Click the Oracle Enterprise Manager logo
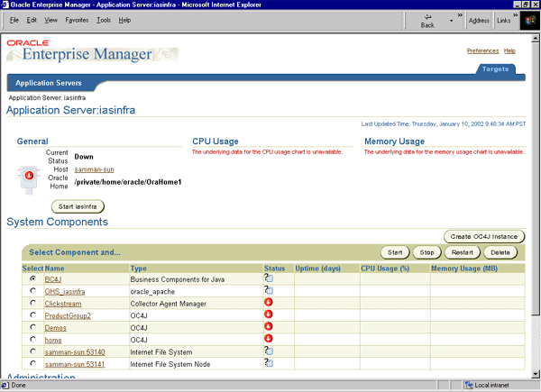The height and width of the screenshot is (392, 541). [x=93, y=50]
